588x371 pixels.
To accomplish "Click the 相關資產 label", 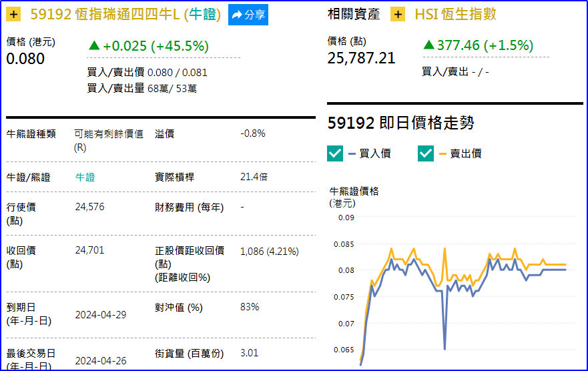I will tap(354, 14).
